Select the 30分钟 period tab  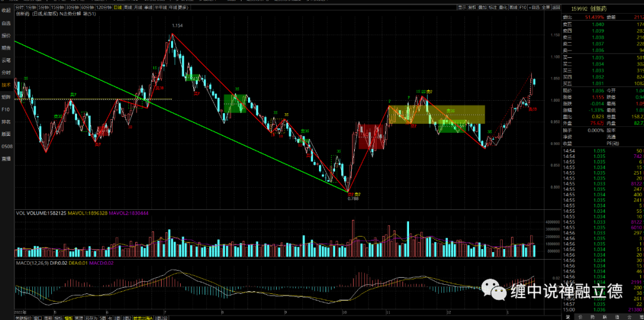(x=72, y=7)
